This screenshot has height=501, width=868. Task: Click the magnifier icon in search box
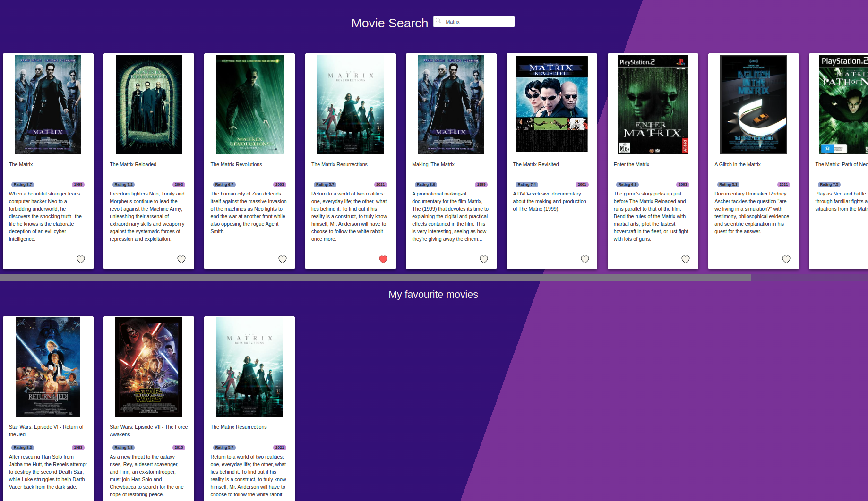(x=438, y=21)
